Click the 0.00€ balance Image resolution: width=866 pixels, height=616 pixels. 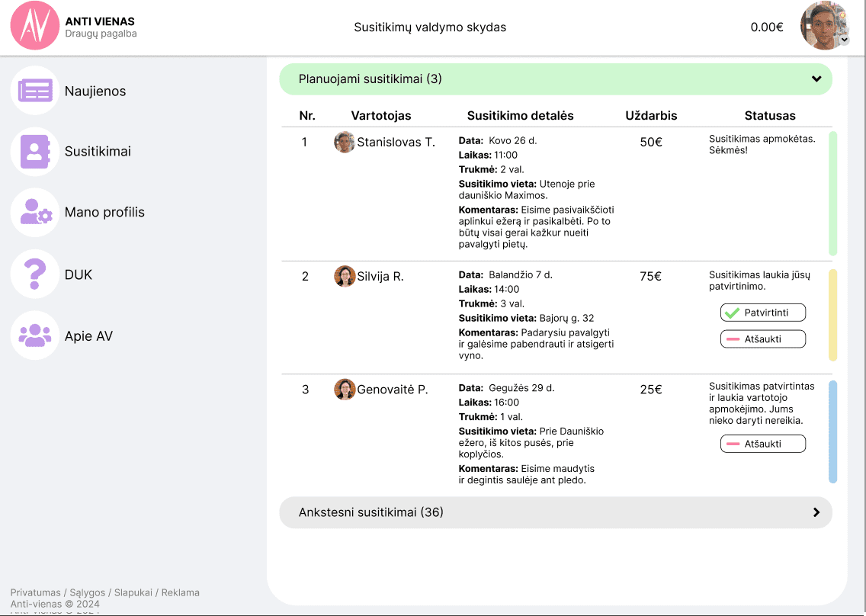pyautogui.click(x=767, y=27)
